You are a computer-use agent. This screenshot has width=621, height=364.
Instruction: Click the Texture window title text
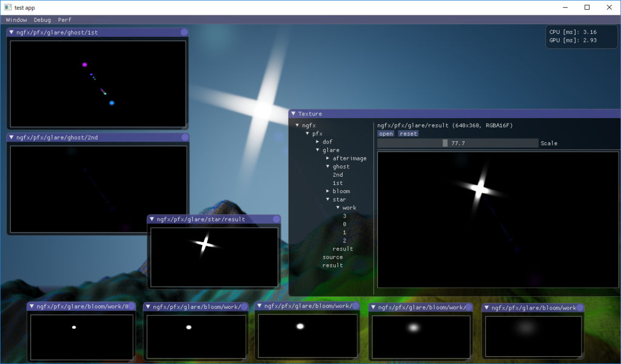[x=310, y=114]
